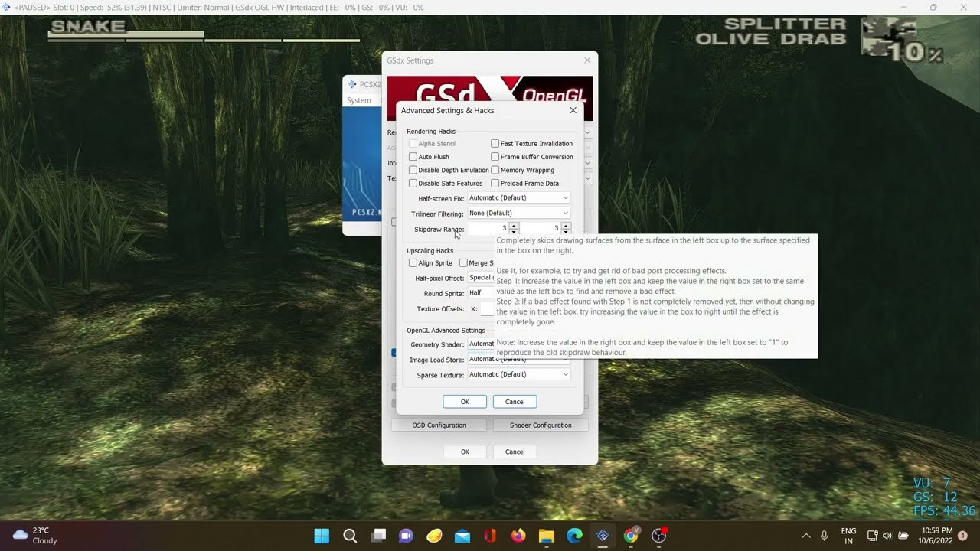The width and height of the screenshot is (980, 551).
Task: Click the Upscaling Hacks group title
Action: [430, 251]
